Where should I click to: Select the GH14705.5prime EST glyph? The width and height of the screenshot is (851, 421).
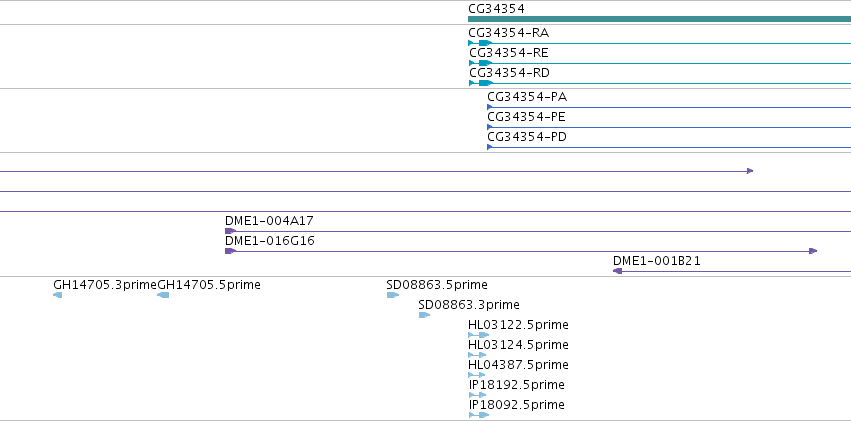tap(163, 295)
